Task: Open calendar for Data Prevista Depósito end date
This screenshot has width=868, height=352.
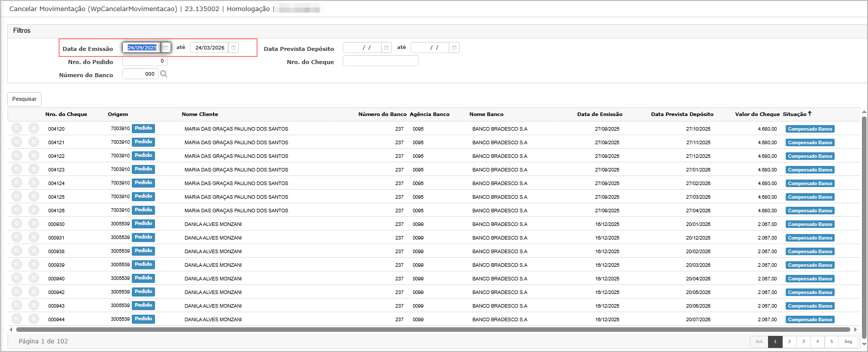Action: point(454,47)
